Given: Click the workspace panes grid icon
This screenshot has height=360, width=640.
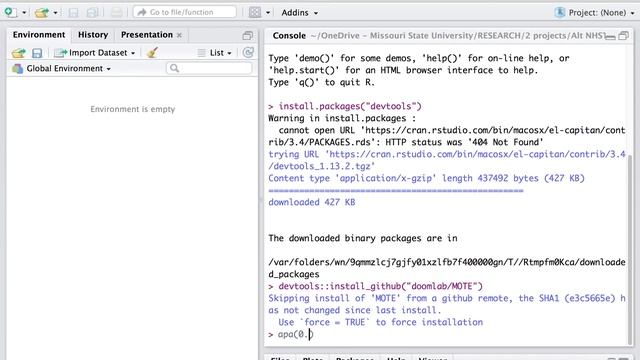Looking at the screenshot, I should [255, 13].
